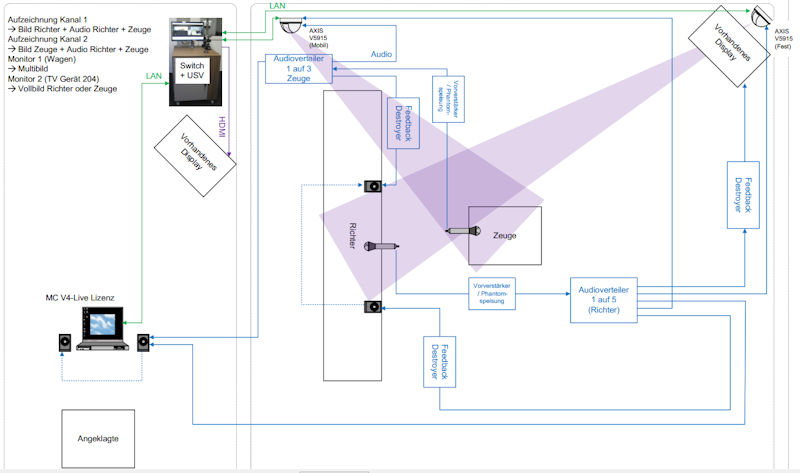Select the Audioverteiler 1 auf 5 (Richter) box
800x473 pixels.
tap(604, 299)
